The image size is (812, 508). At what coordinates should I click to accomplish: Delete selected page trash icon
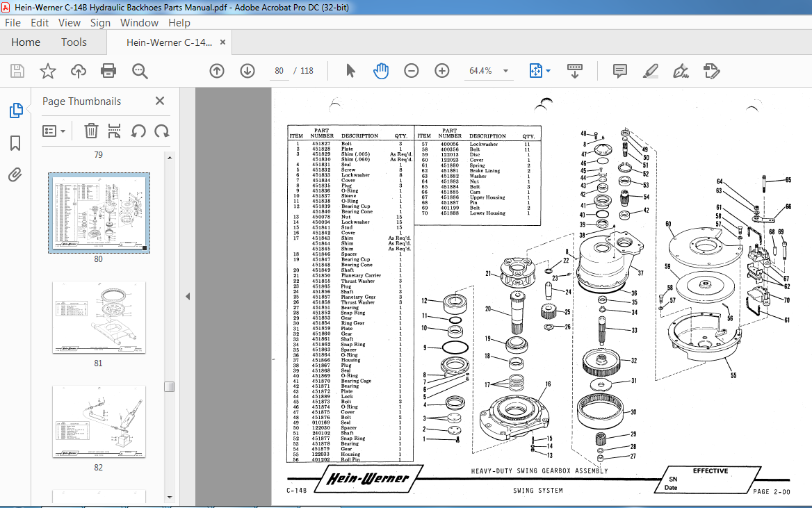(x=91, y=131)
